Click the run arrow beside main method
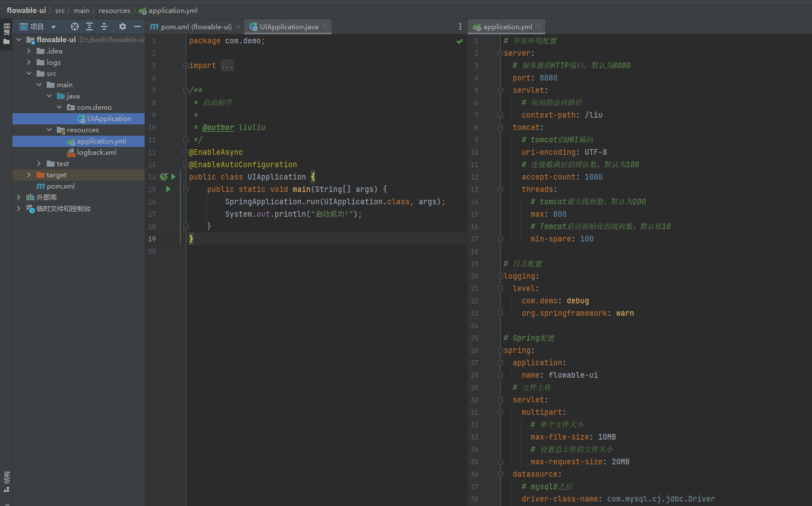Viewport: 812px width, 506px height. point(168,189)
